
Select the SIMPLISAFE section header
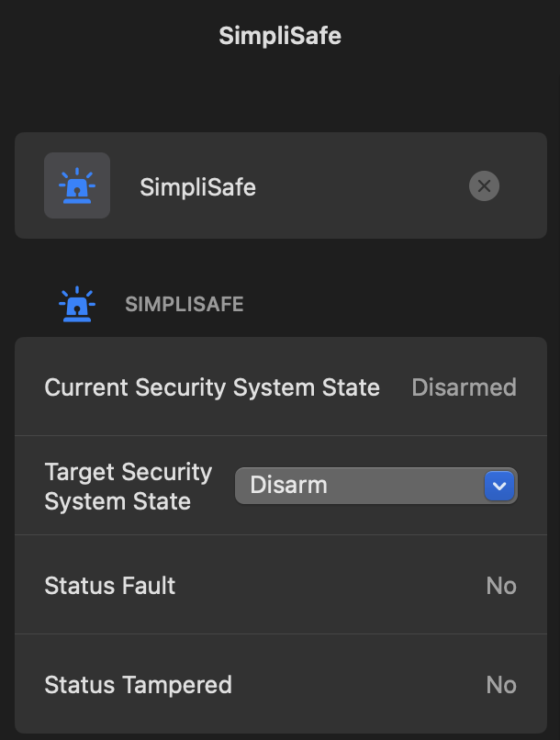184,304
